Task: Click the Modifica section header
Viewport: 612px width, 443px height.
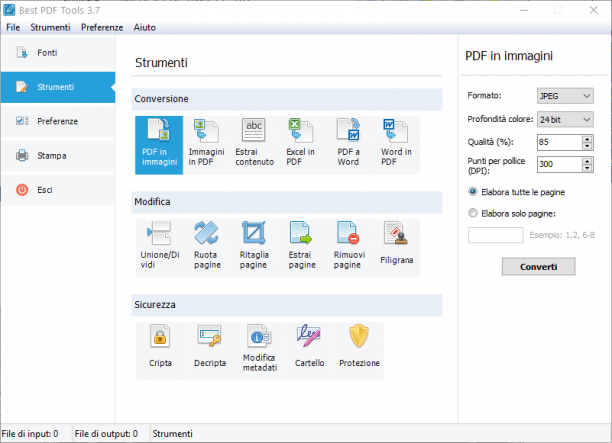Action: 286,202
